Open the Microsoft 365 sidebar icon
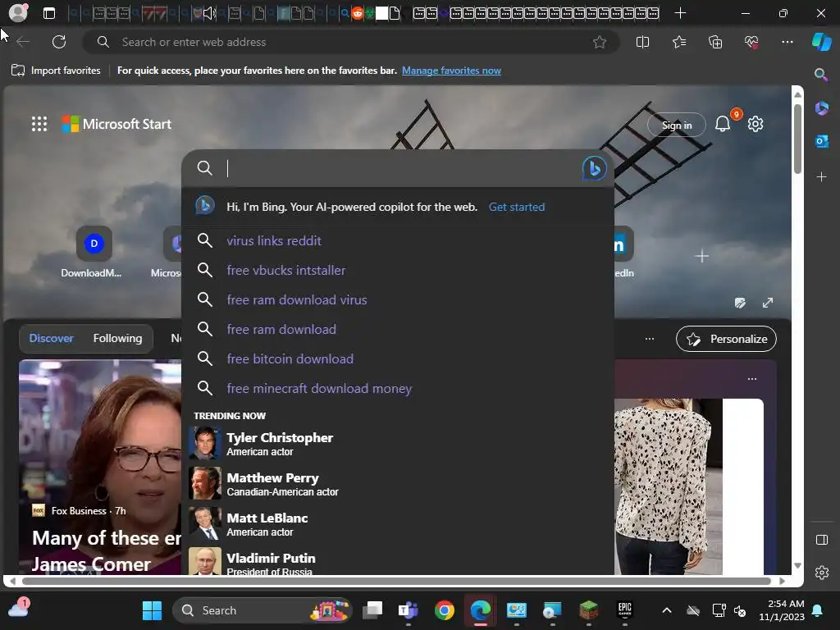The image size is (840, 630). point(821,108)
